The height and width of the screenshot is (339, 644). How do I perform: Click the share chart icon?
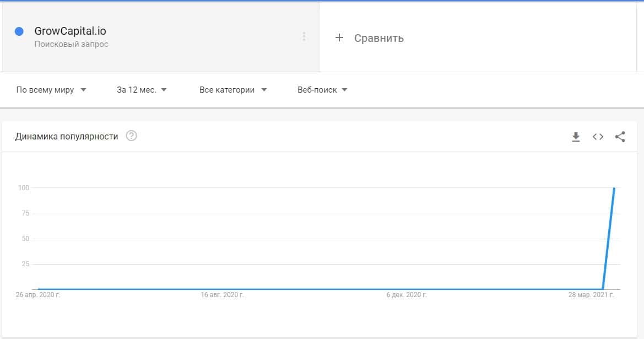pos(620,137)
